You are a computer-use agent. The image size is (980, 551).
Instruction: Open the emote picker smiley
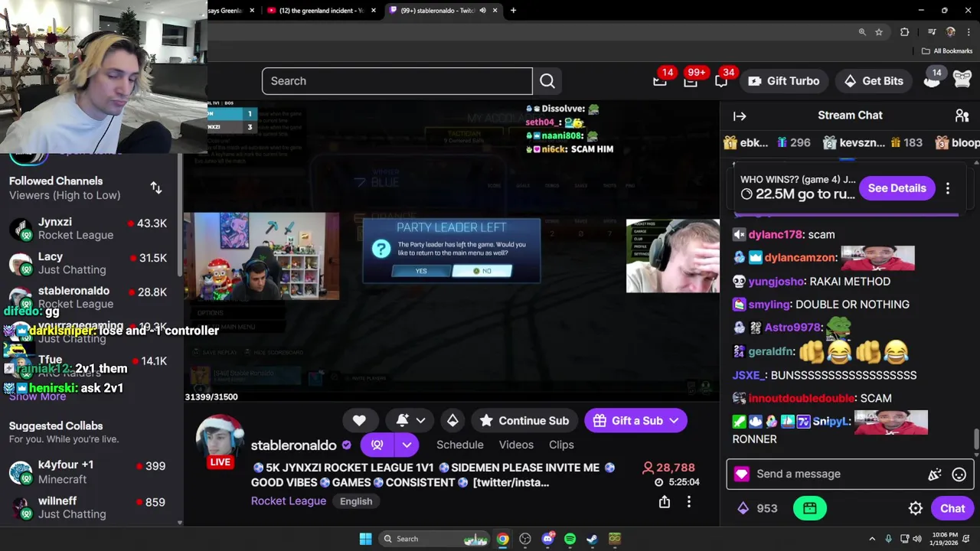pyautogui.click(x=959, y=474)
